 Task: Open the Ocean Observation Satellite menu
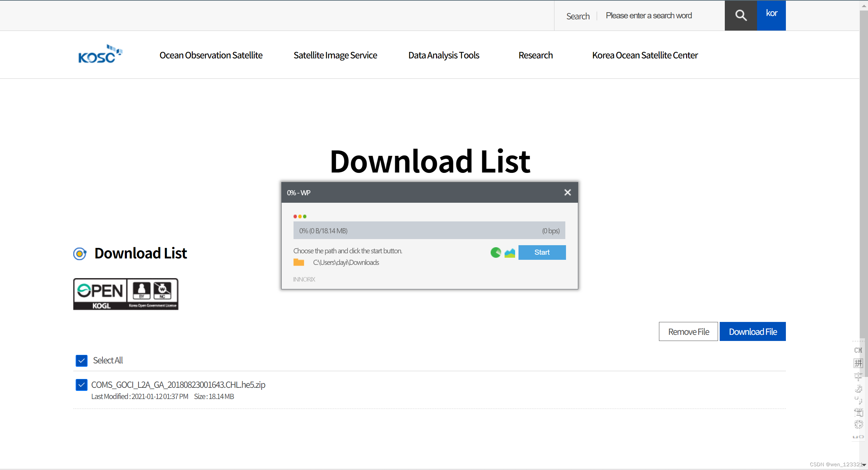point(211,55)
